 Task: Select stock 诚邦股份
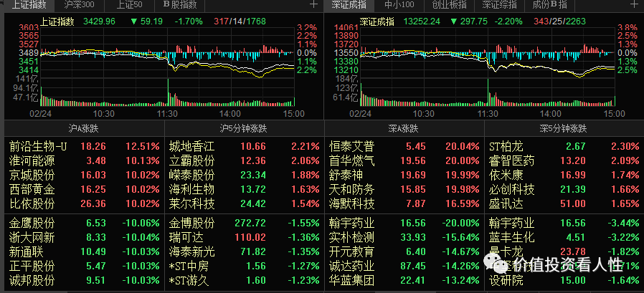(84, 281)
